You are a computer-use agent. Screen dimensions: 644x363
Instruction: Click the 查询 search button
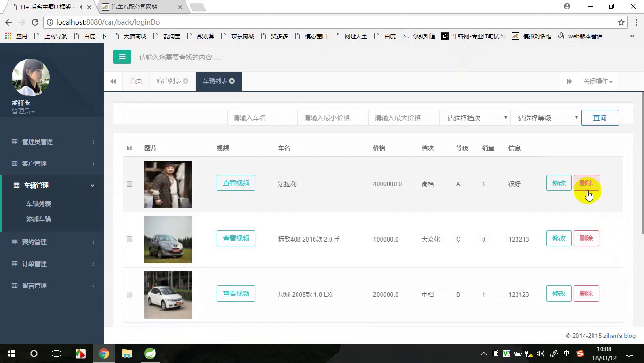click(x=600, y=118)
